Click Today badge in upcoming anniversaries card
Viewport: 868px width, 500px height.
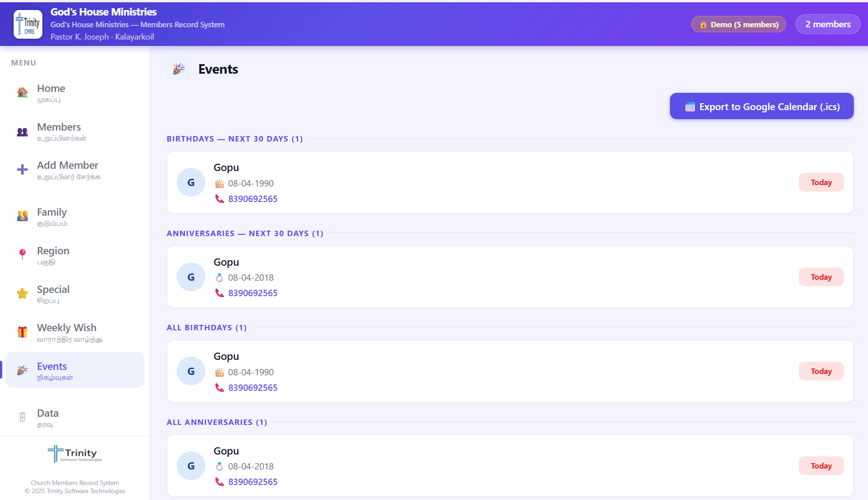821,277
